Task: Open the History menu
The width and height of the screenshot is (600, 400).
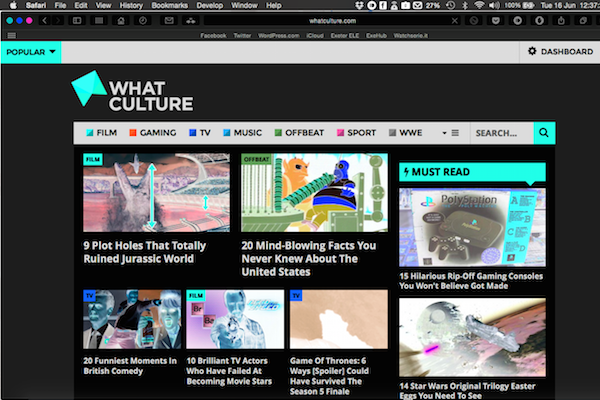Action: click(131, 5)
